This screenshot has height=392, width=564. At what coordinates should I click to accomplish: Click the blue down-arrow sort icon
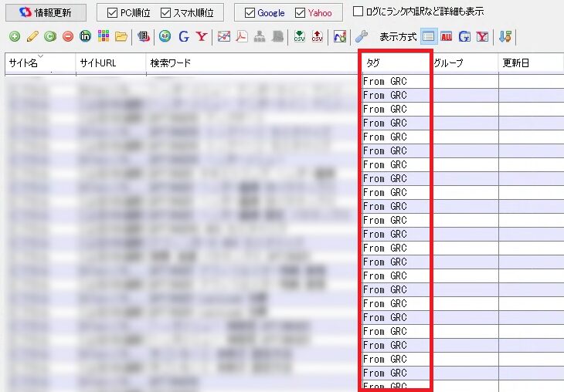[505, 36]
